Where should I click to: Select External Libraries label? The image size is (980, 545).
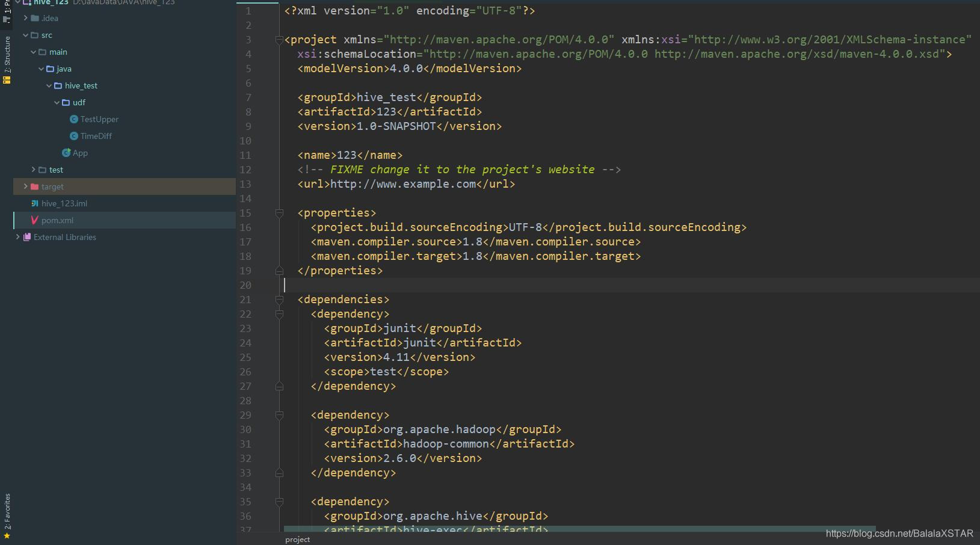click(65, 237)
